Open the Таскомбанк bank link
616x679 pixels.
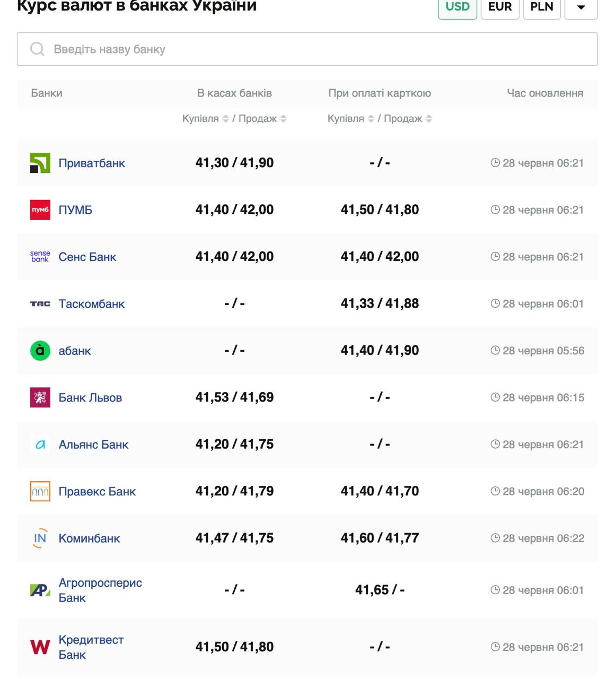(x=92, y=304)
